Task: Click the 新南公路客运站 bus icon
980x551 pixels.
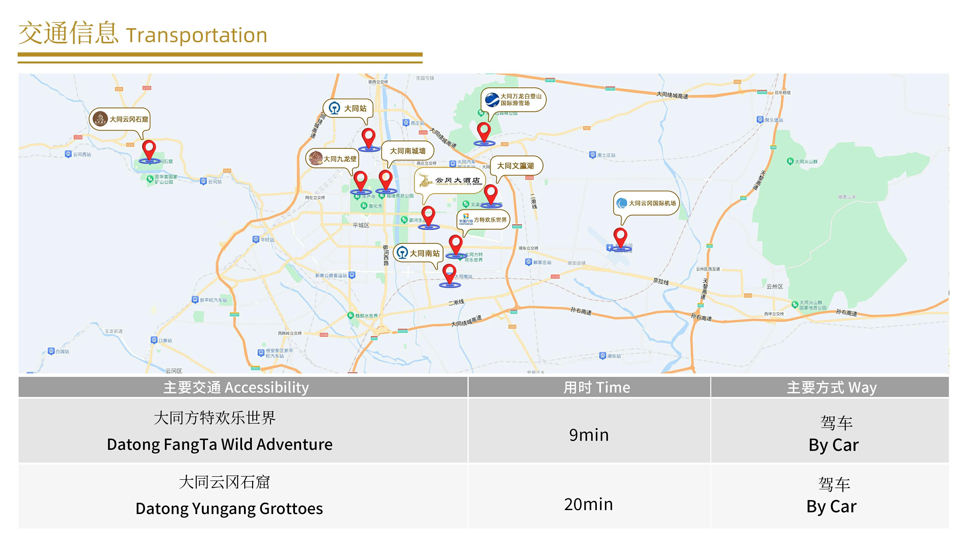Action: (x=352, y=275)
